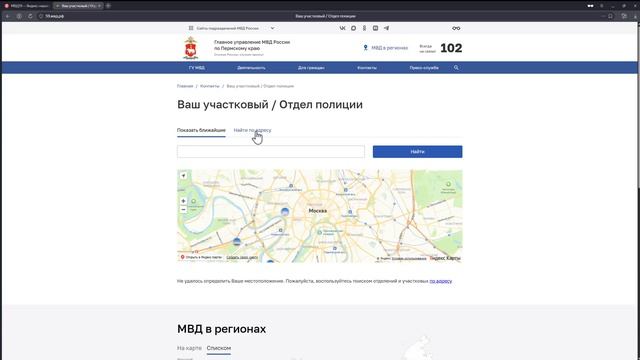The width and height of the screenshot is (640, 360).
Task: Click Главное управление МВД России title
Action: (x=252, y=45)
